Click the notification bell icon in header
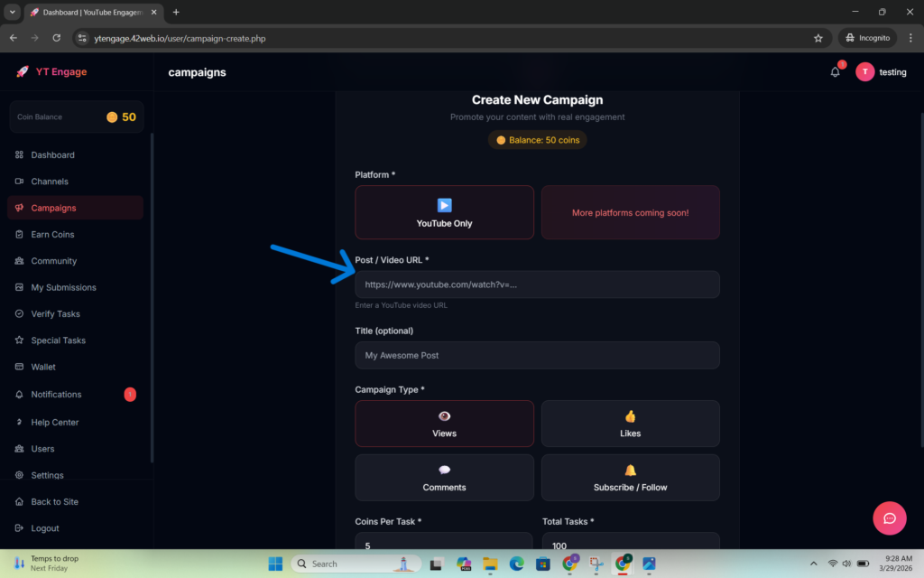Image resolution: width=924 pixels, height=578 pixels. pyautogui.click(x=835, y=72)
